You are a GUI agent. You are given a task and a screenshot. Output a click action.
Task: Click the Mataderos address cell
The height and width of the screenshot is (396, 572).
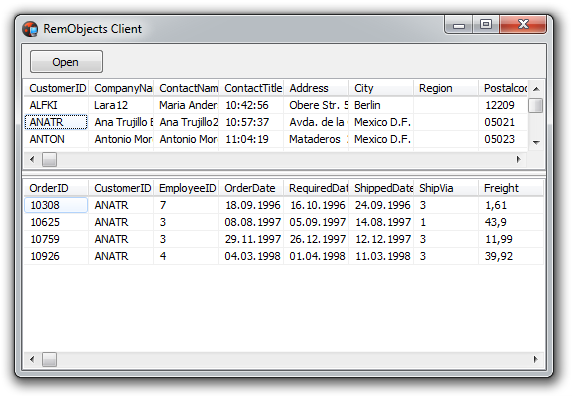coord(316,139)
